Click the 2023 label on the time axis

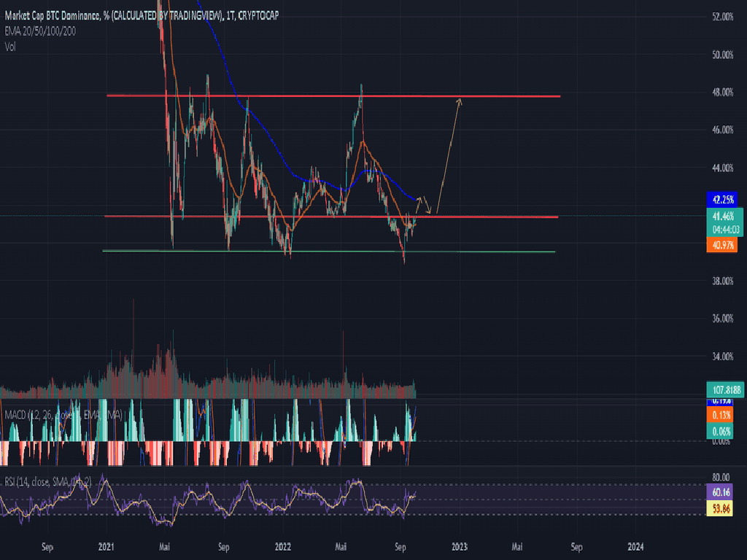coord(459,545)
